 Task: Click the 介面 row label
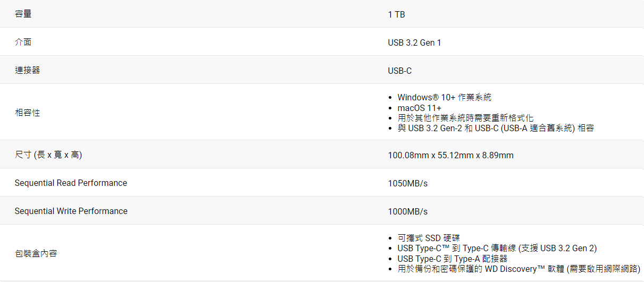point(23,42)
